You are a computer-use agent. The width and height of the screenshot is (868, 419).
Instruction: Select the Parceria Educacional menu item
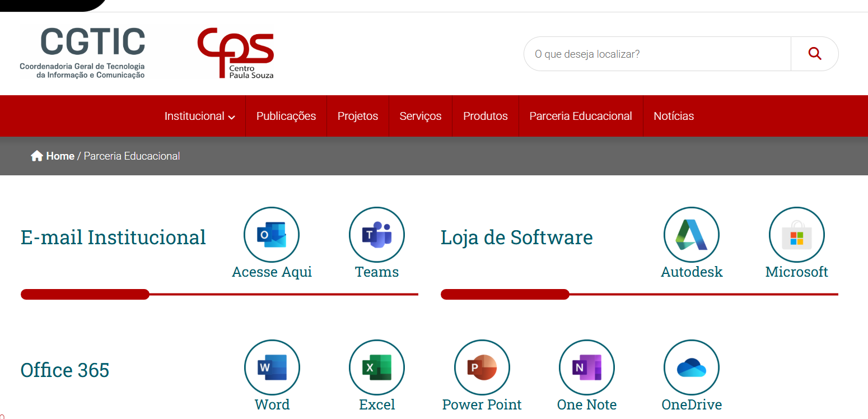tap(581, 116)
